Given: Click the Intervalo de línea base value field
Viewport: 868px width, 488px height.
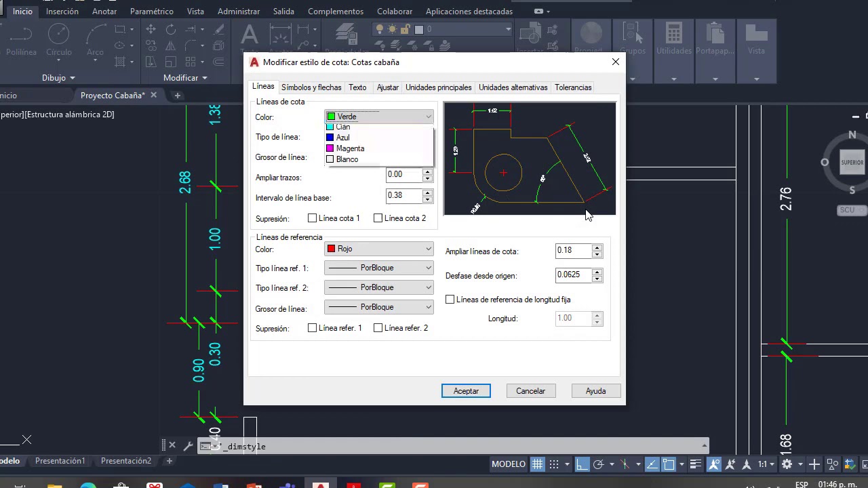Looking at the screenshot, I should (x=403, y=195).
